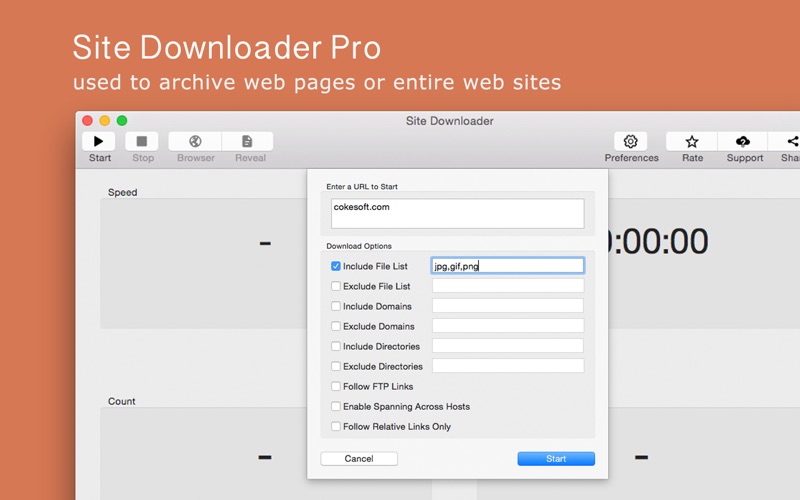Minimize window using the yellow button
Viewport: 800px width, 500px height.
pyautogui.click(x=105, y=120)
